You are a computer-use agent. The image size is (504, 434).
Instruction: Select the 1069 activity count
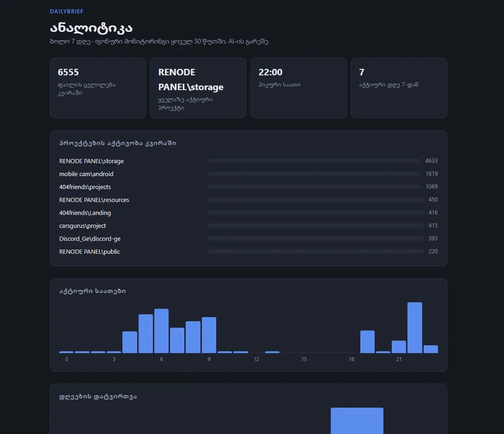click(x=431, y=186)
